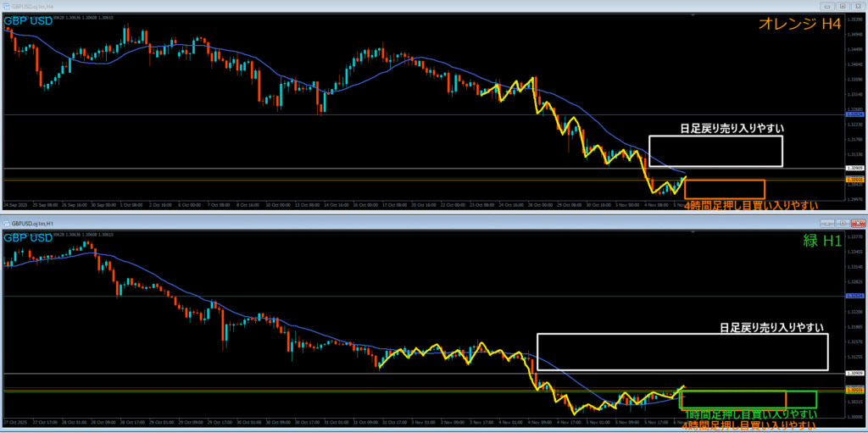Close the GBPUSD H1 chart window
Viewport: 868px width, 433px height.
pyautogui.click(x=858, y=223)
